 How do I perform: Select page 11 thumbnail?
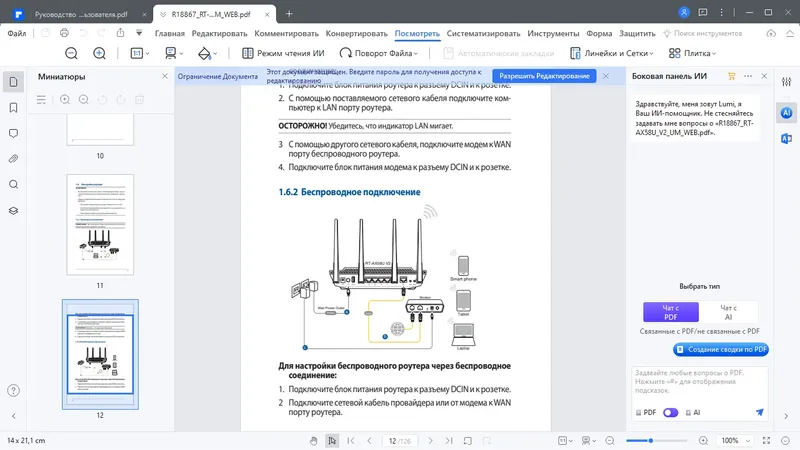point(100,224)
